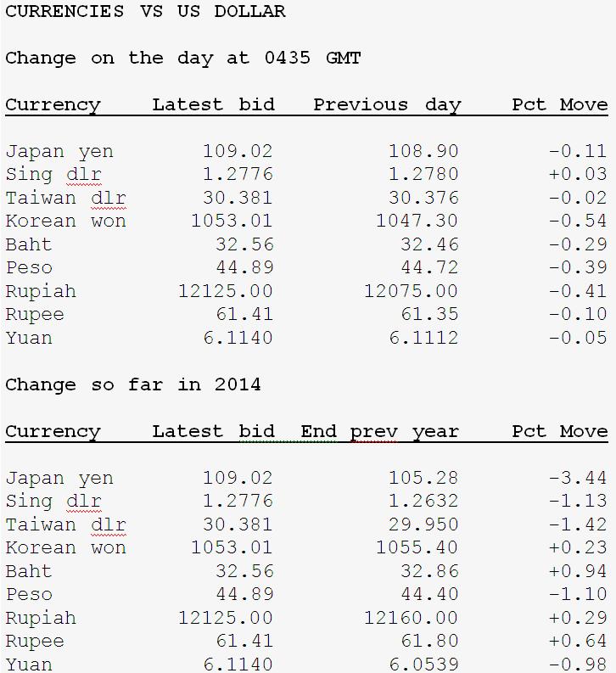616x673 pixels.
Task: Click the "Change so far in 2014" heading
Action: 133,385
